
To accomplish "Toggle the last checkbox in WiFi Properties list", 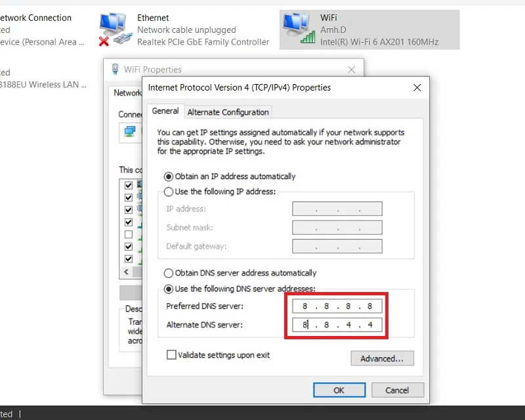I will tap(129, 259).
